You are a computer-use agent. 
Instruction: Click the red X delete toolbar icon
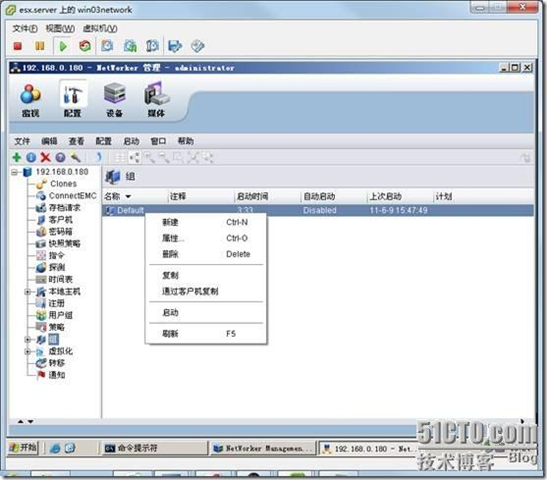click(x=45, y=158)
